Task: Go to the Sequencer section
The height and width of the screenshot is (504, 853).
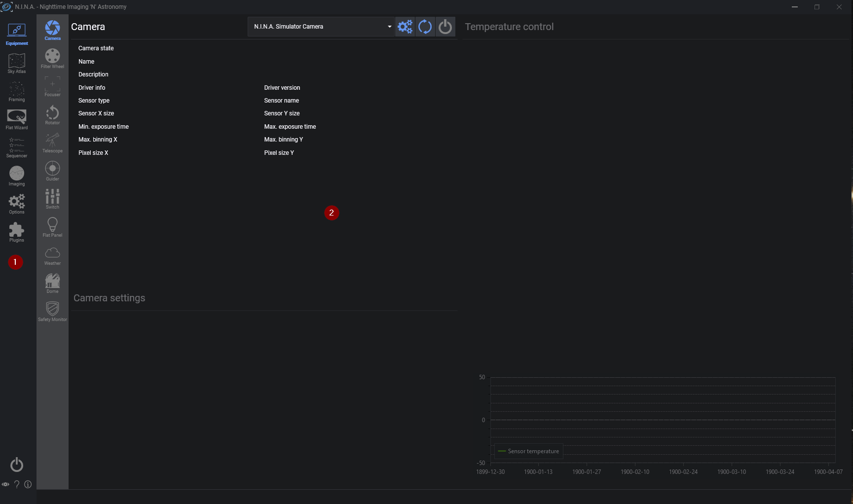Action: coord(17,147)
